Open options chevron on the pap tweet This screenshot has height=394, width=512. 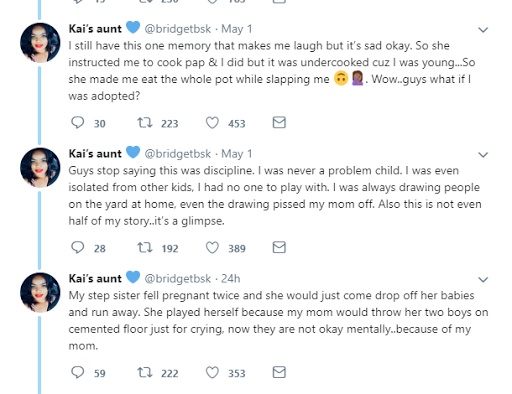coord(483,30)
